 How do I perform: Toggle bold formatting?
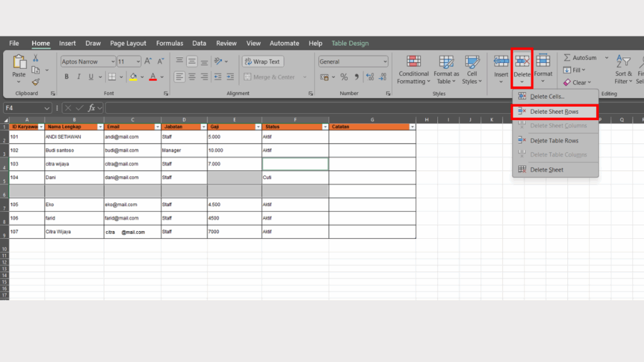click(x=67, y=76)
